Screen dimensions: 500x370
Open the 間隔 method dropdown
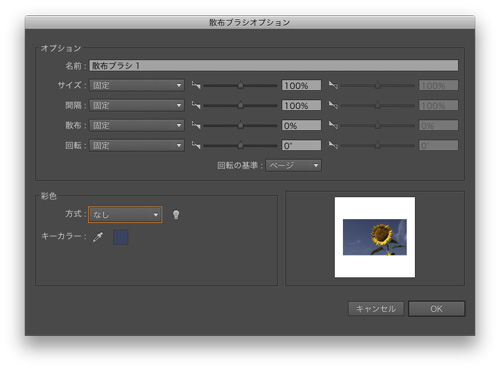coord(137,105)
